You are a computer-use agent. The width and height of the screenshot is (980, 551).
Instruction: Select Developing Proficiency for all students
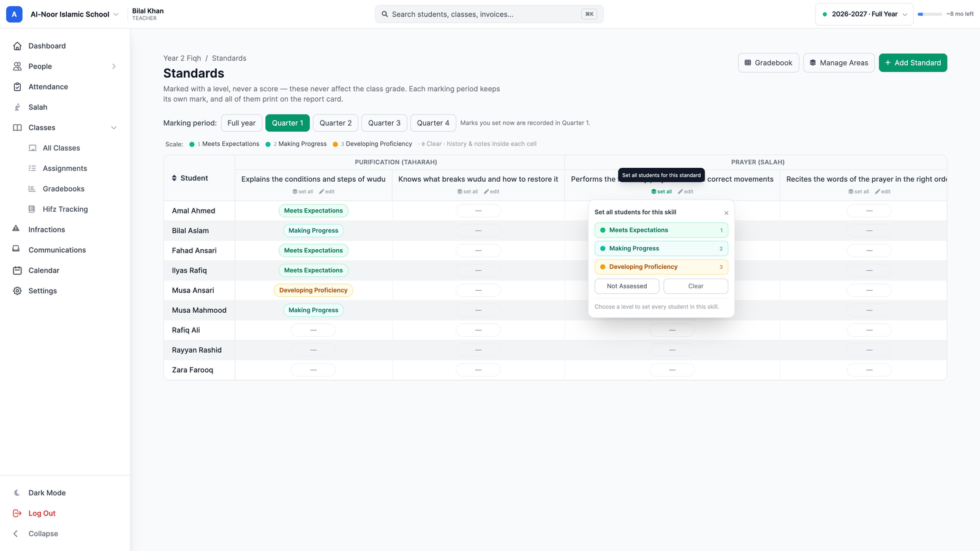point(661,267)
